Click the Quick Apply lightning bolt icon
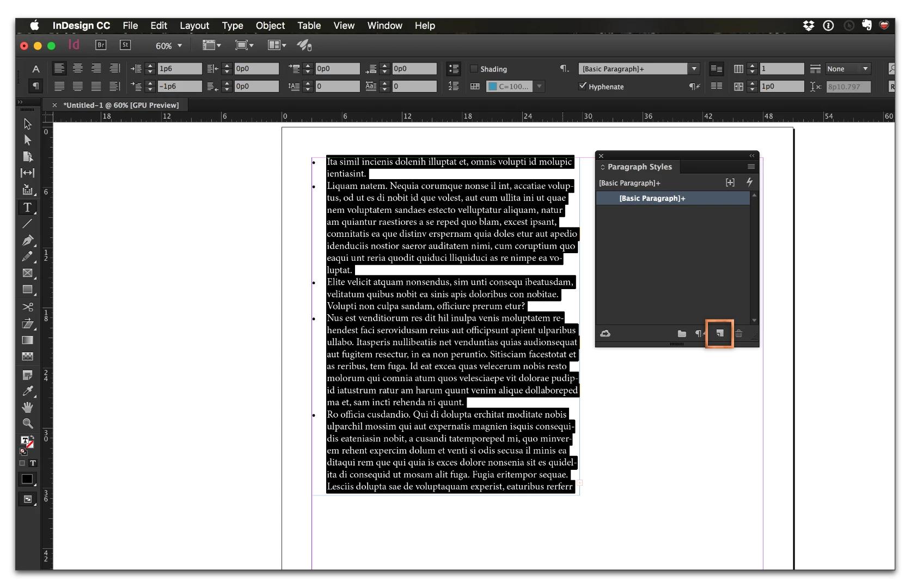The width and height of the screenshot is (911, 588). [750, 182]
